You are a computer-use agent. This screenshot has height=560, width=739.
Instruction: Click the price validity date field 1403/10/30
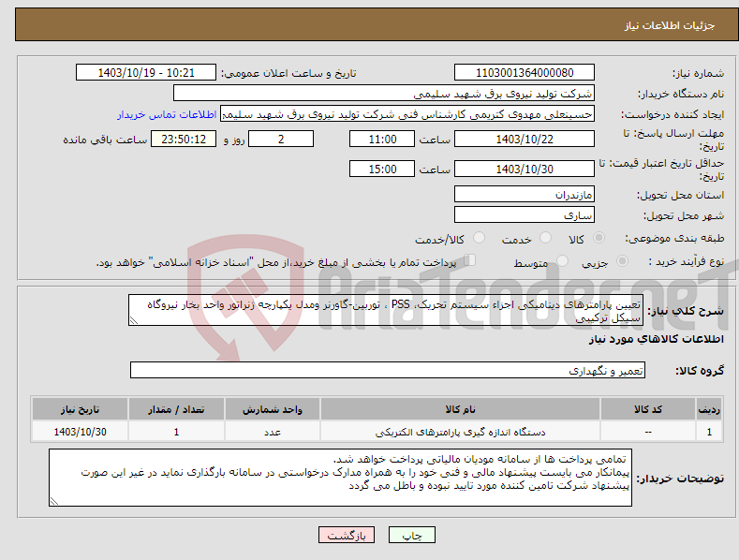525,169
